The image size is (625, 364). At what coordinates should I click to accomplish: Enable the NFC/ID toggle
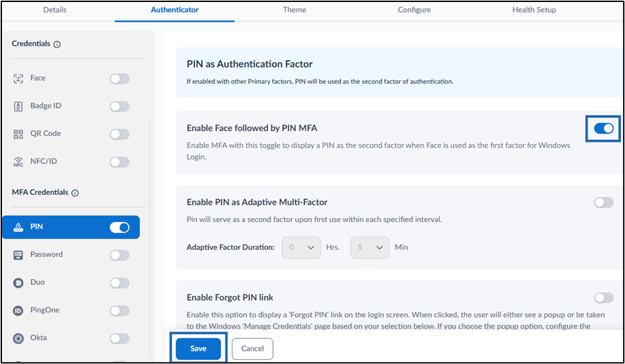(120, 163)
